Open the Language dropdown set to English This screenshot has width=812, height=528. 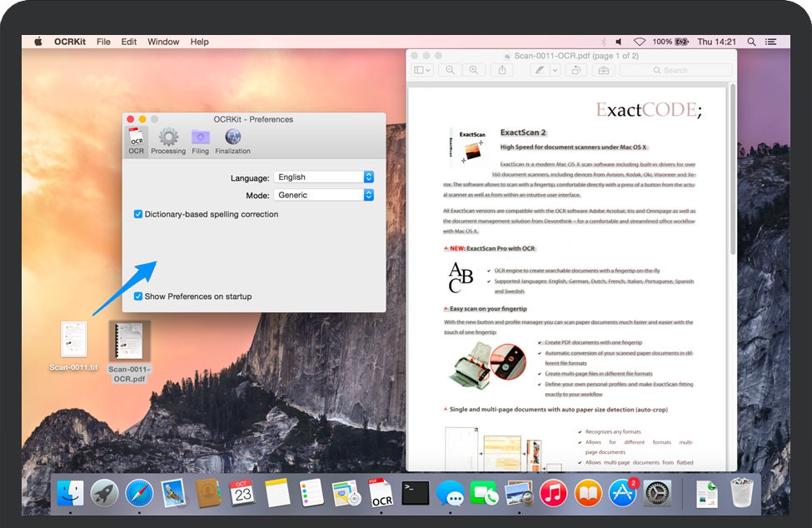click(324, 177)
